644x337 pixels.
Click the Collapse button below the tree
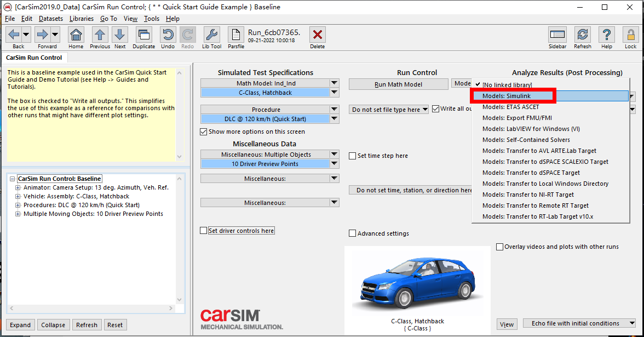click(x=53, y=324)
